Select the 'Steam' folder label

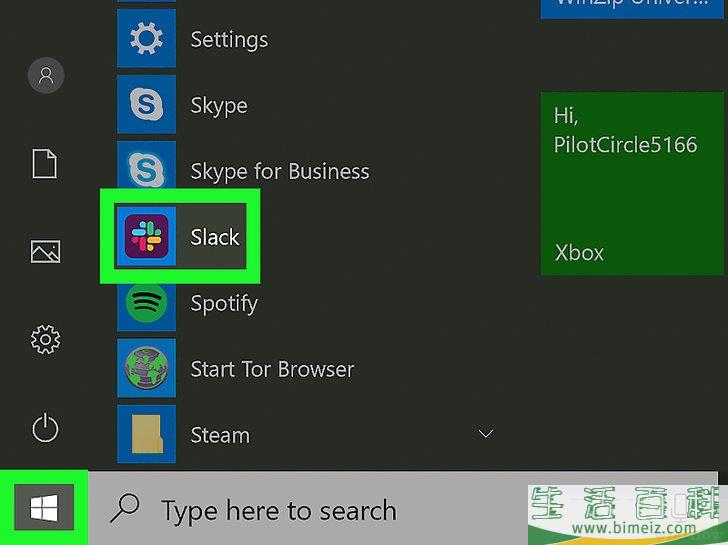pos(220,435)
